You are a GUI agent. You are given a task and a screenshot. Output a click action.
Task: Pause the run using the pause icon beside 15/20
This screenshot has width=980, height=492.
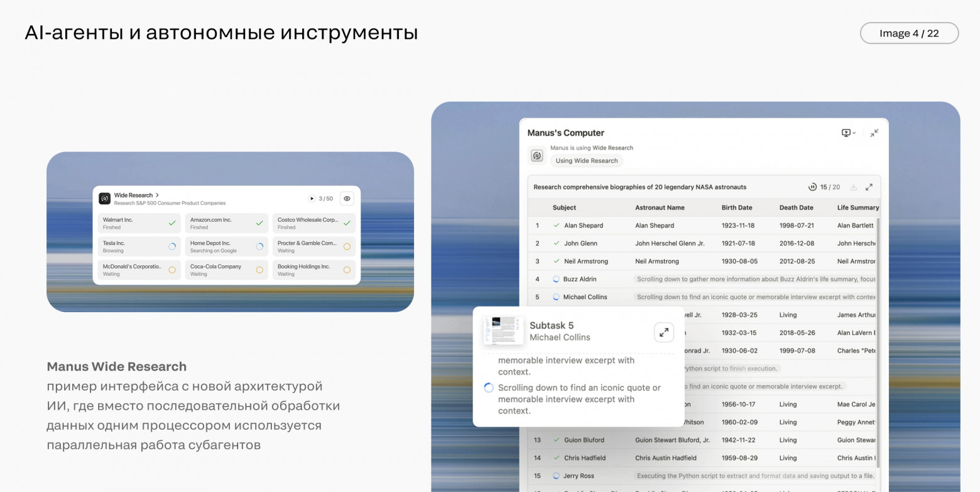pyautogui.click(x=812, y=187)
